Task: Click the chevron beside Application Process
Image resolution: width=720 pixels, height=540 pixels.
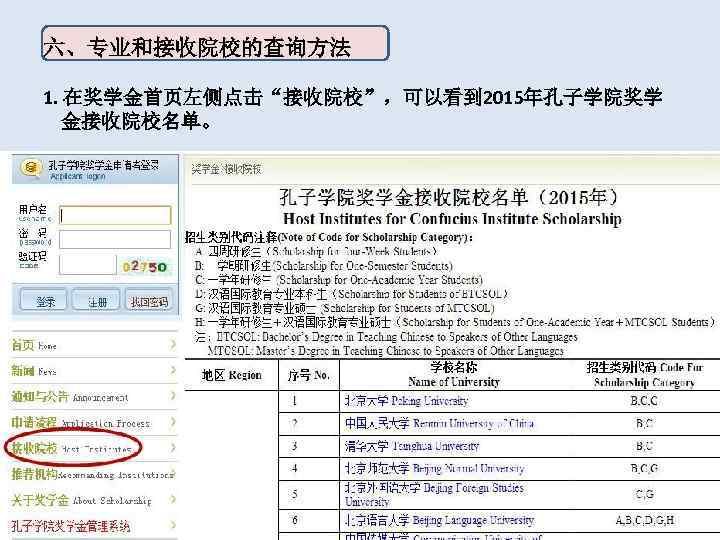Action: 173,421
